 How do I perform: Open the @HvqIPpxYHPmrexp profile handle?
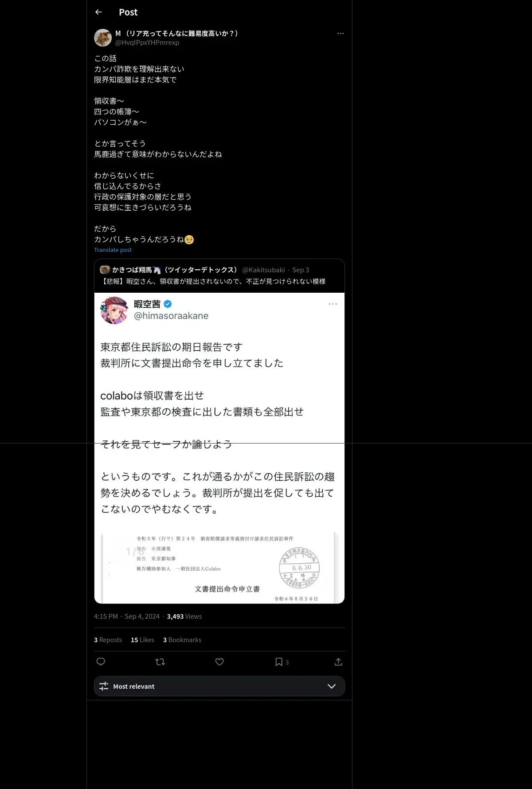pos(147,43)
